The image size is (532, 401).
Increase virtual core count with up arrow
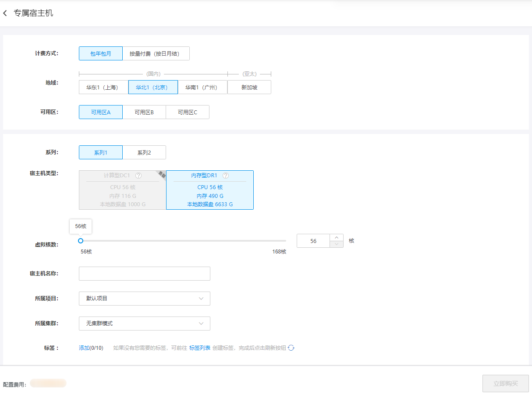pyautogui.click(x=336, y=238)
